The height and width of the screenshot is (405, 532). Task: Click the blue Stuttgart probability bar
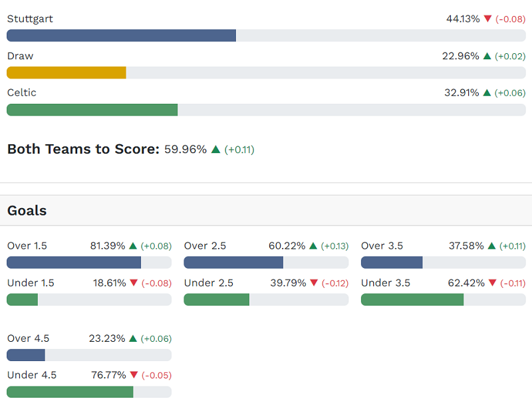[121, 35]
